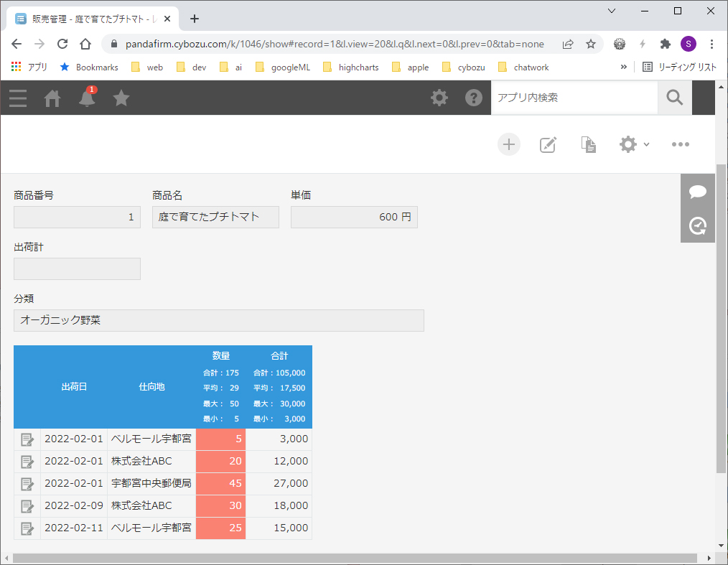
Task: Open the 2022-02-11 ベルモール宇都宮 row record icon
Action: click(x=27, y=528)
